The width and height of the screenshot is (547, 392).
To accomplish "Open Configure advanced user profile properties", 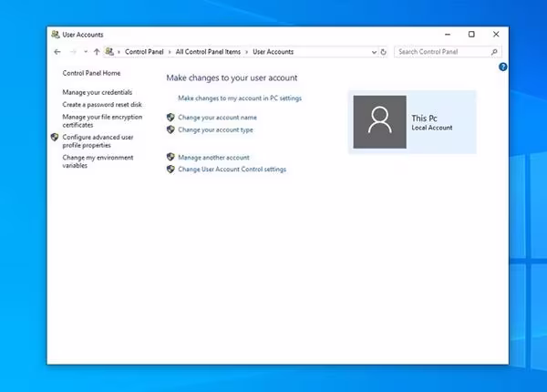I will pyautogui.click(x=98, y=141).
